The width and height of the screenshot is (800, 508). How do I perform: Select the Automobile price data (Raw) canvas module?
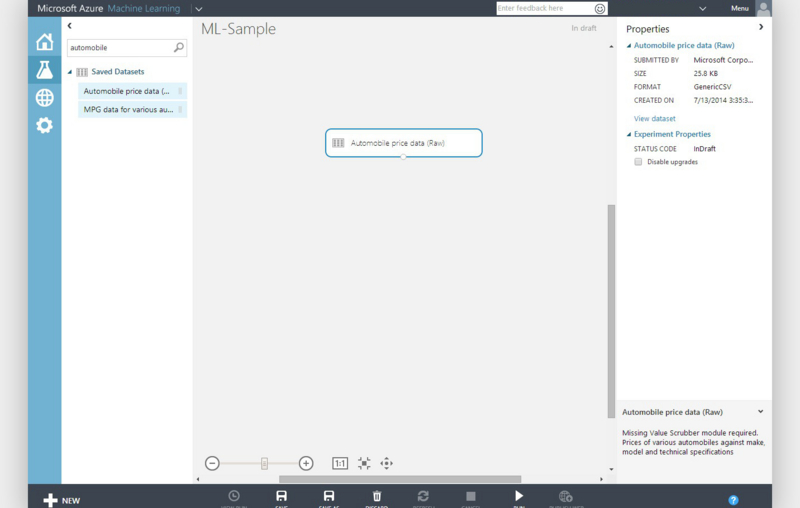point(404,143)
